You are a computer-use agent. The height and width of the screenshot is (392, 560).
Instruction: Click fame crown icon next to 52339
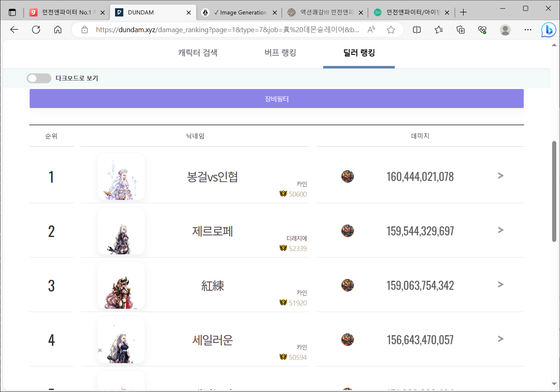(283, 248)
